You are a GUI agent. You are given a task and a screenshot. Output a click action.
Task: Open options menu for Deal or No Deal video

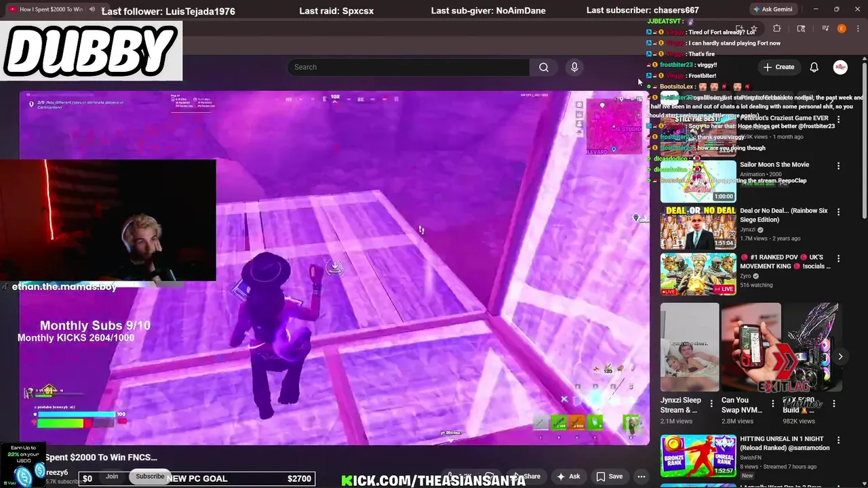[x=838, y=212]
